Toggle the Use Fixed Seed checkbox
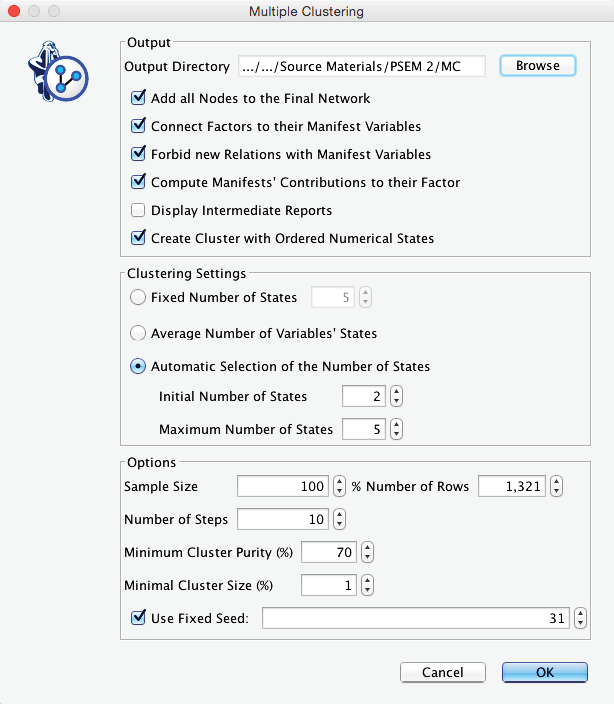 139,618
